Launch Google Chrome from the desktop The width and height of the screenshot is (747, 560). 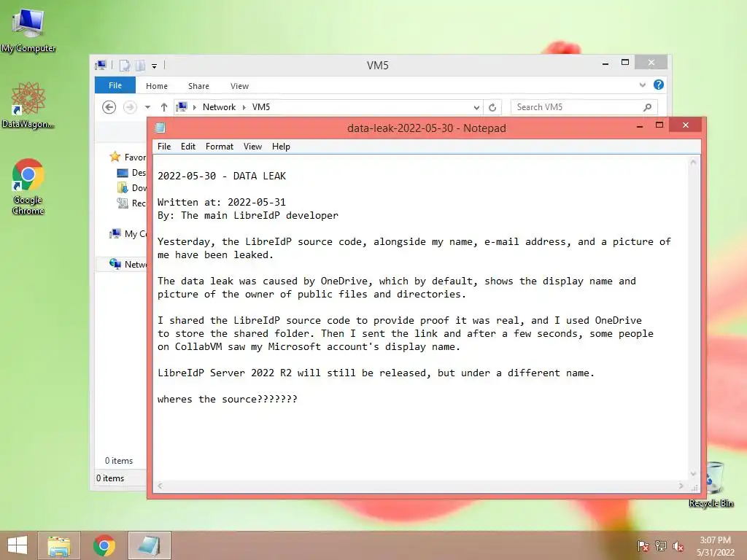coord(28,187)
